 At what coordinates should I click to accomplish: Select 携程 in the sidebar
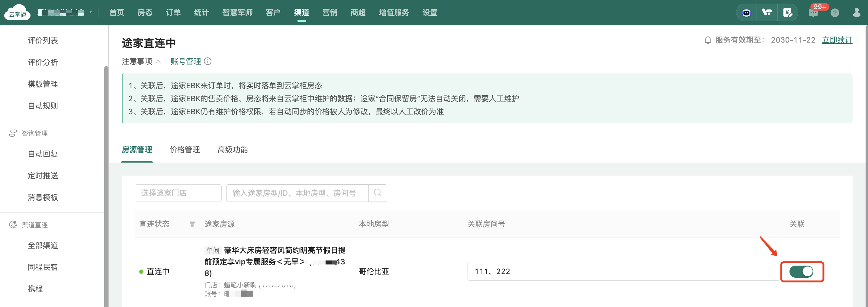pyautogui.click(x=35, y=289)
